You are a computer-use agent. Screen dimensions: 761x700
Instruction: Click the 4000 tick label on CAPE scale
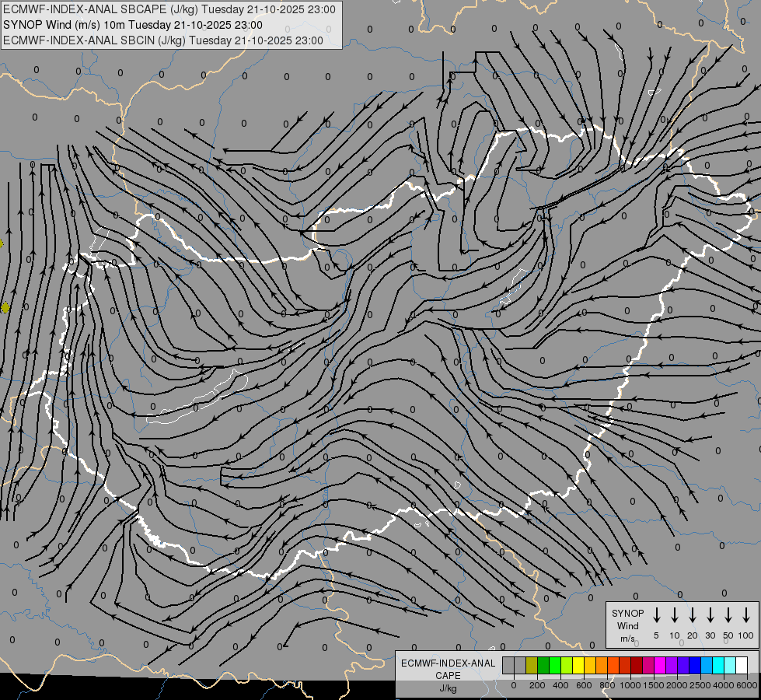724,685
